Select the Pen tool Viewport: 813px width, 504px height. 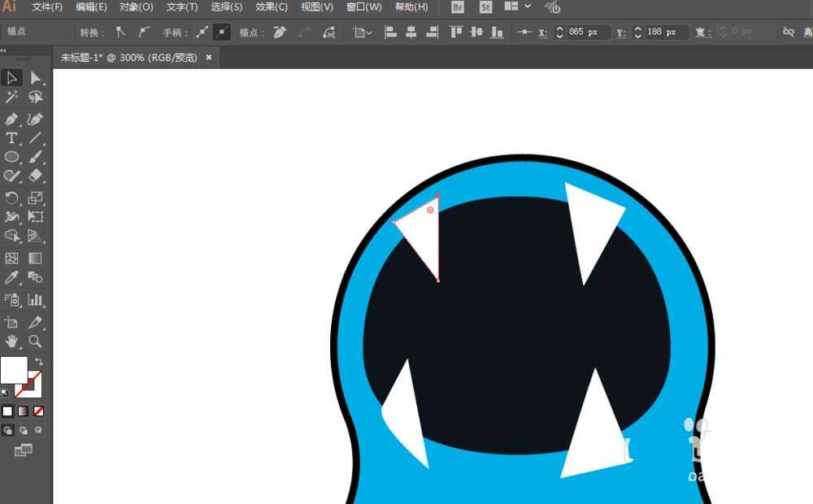[11, 119]
